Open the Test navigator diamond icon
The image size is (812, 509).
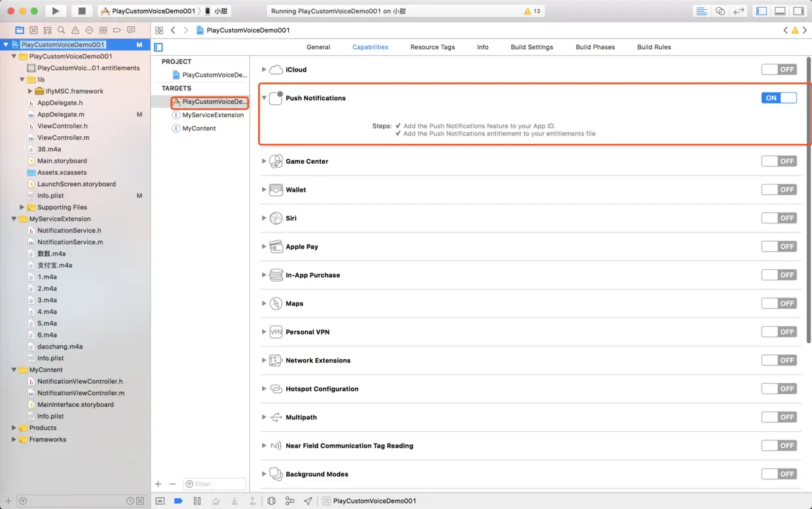(89, 30)
